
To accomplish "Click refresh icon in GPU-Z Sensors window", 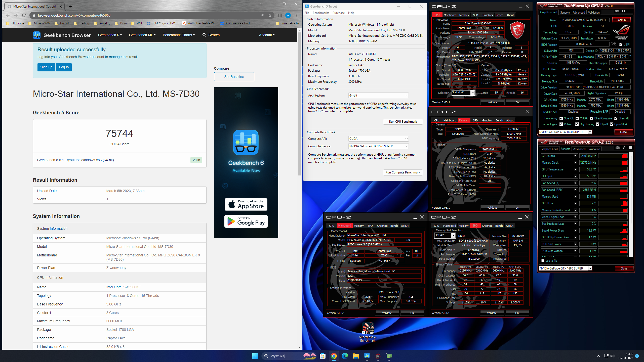I will tap(624, 148).
